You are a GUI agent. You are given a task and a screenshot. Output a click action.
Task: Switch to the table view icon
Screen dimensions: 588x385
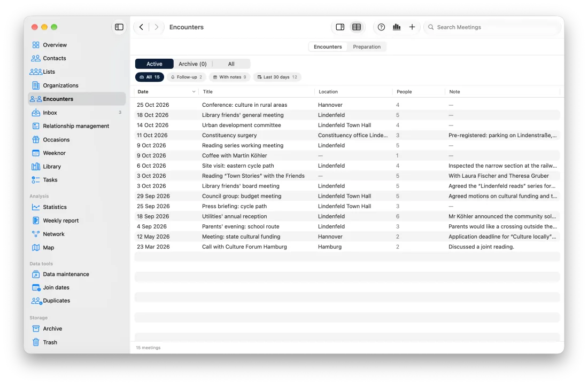pos(357,27)
